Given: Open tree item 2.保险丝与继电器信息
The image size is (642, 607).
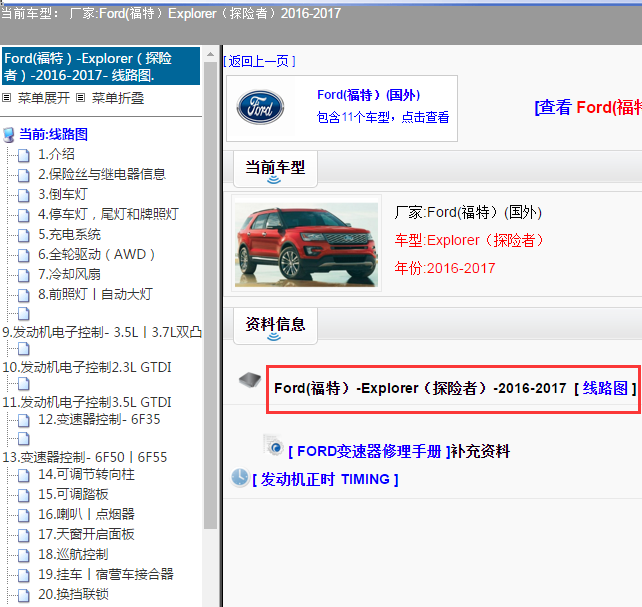Looking at the screenshot, I should coord(102,174).
